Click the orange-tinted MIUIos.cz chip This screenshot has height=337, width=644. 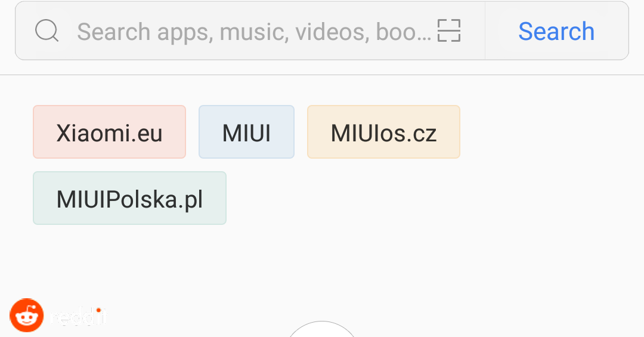click(x=383, y=132)
